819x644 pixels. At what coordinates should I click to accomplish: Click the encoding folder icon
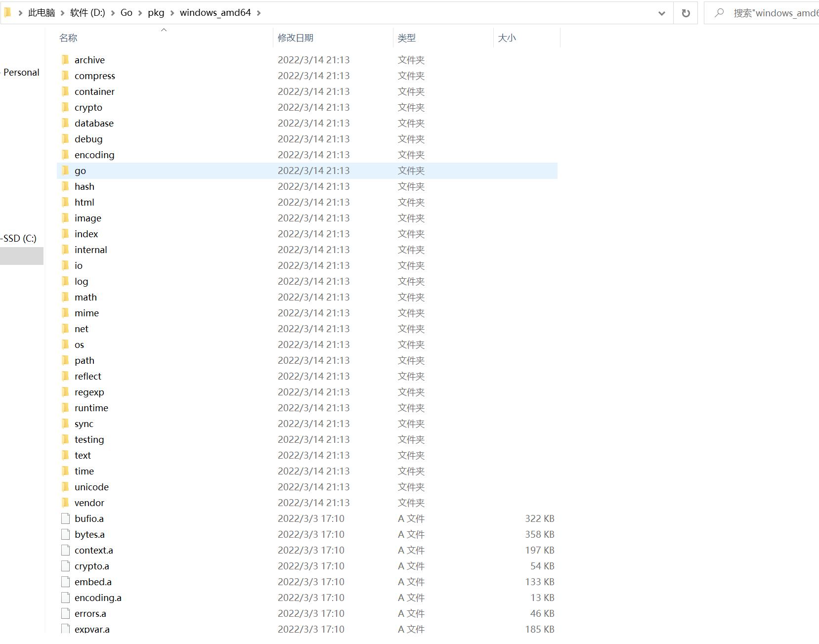pos(65,155)
